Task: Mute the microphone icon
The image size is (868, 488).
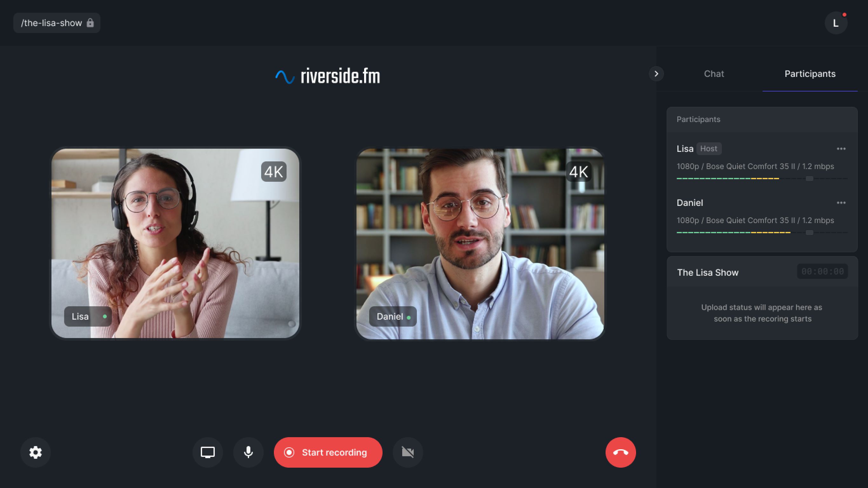Action: pos(248,452)
